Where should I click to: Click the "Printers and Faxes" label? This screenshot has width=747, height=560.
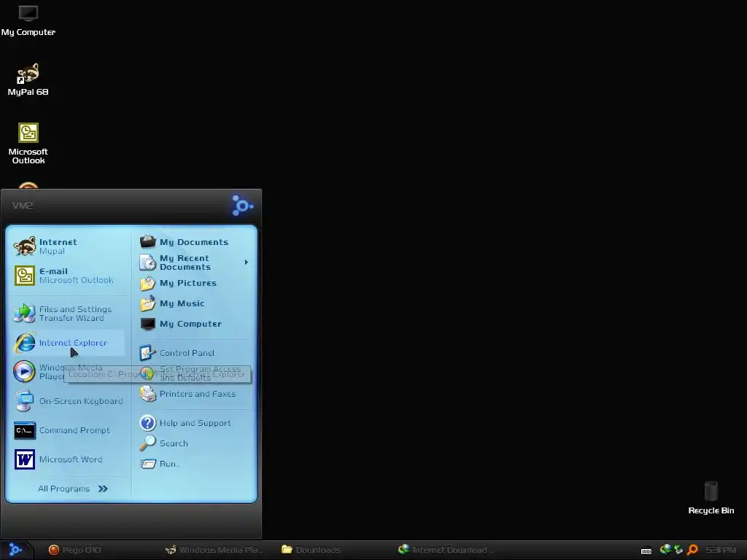(198, 394)
